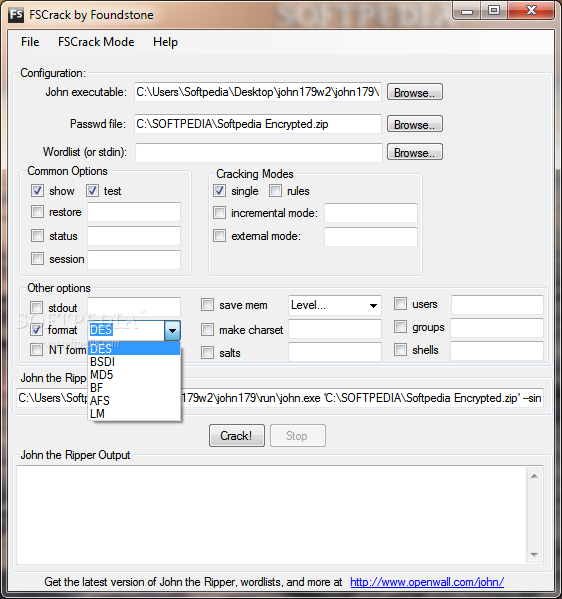The image size is (562, 599).
Task: Select AFS in the format list
Action: pyautogui.click(x=134, y=400)
